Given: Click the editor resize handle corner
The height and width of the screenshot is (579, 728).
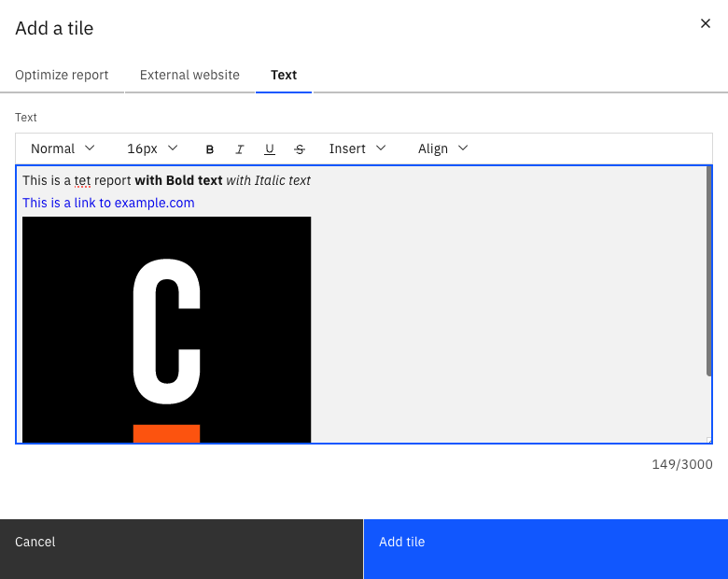Looking at the screenshot, I should pos(708,440).
